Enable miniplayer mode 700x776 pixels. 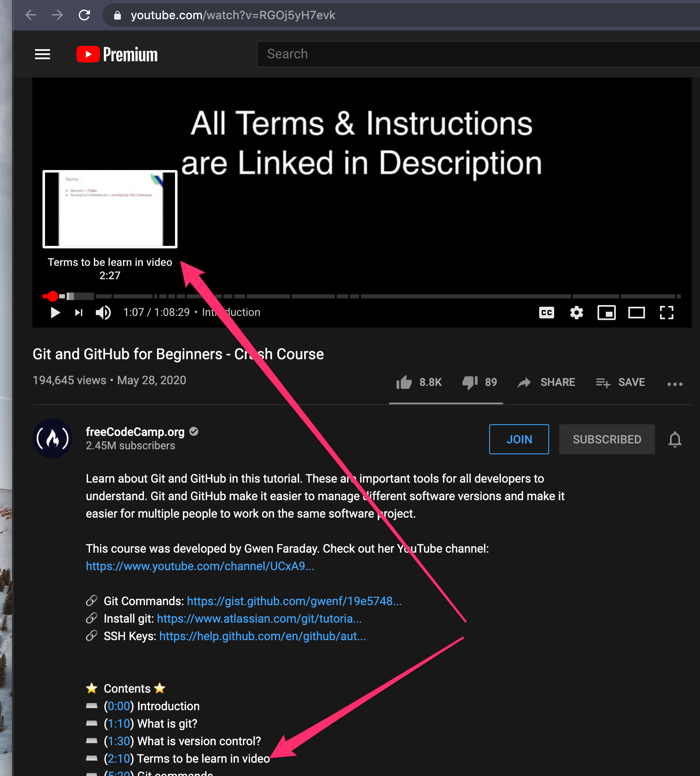(x=607, y=313)
